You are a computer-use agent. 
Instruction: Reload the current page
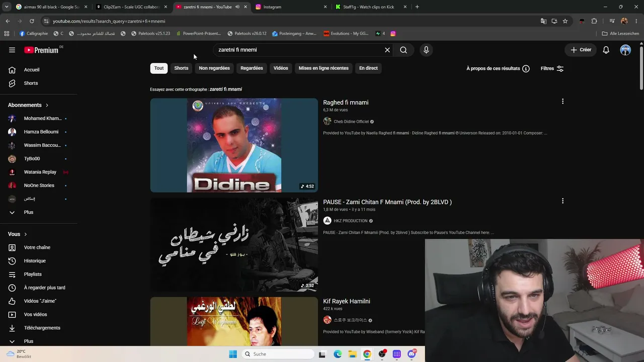(x=32, y=21)
